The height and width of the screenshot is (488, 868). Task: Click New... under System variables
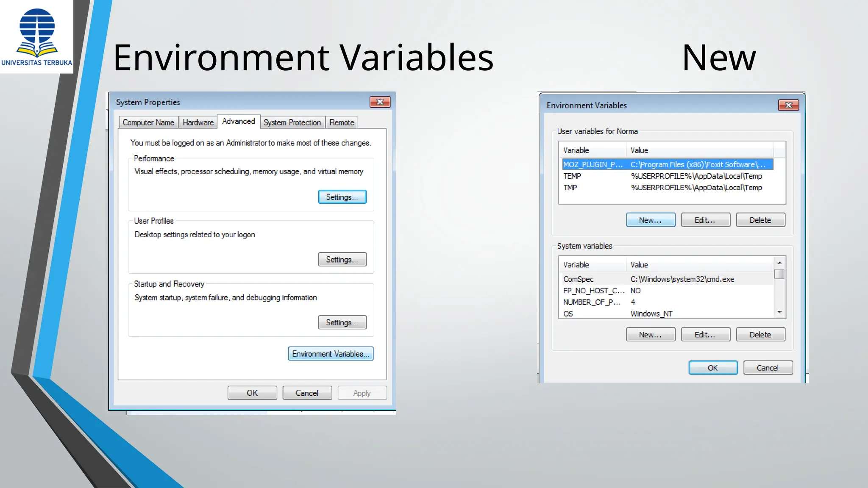tap(651, 335)
